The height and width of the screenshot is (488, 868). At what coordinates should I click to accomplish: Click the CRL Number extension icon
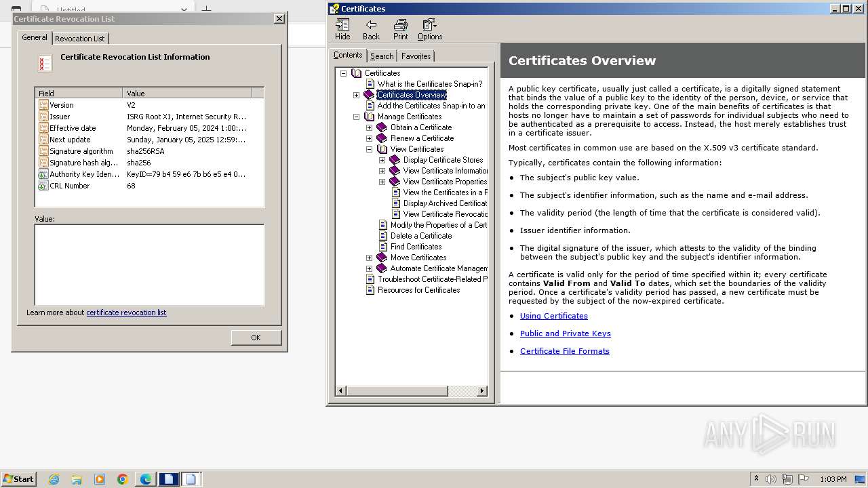point(43,186)
